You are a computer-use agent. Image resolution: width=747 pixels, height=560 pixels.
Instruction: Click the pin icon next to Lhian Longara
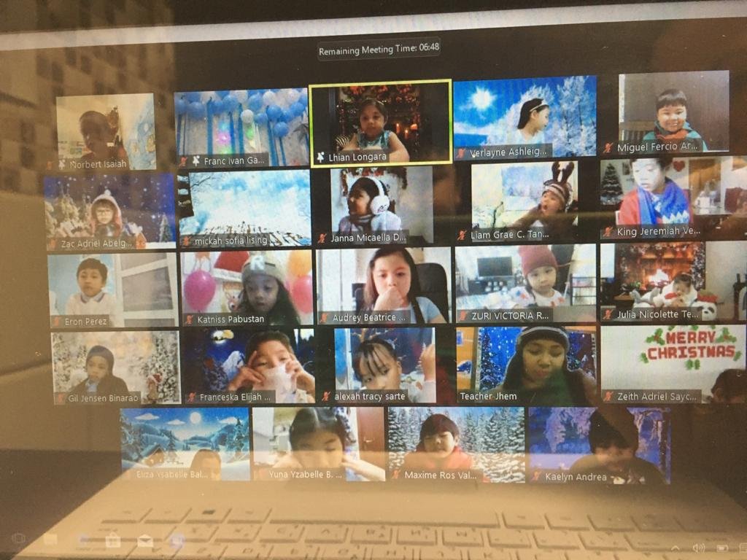[320, 157]
